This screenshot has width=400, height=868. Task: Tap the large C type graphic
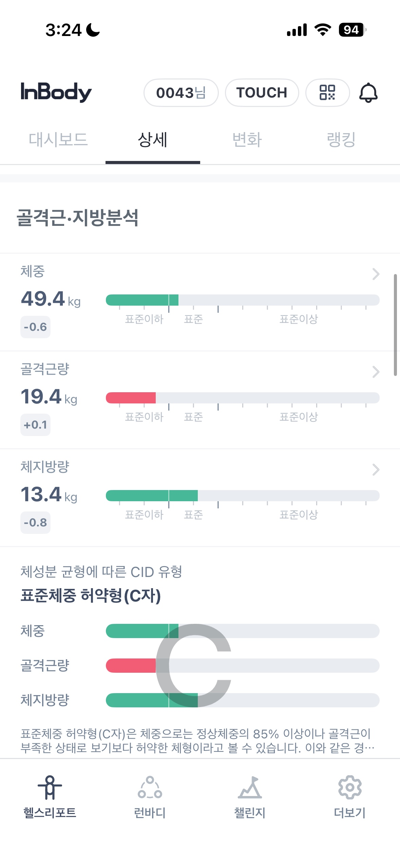point(193,666)
